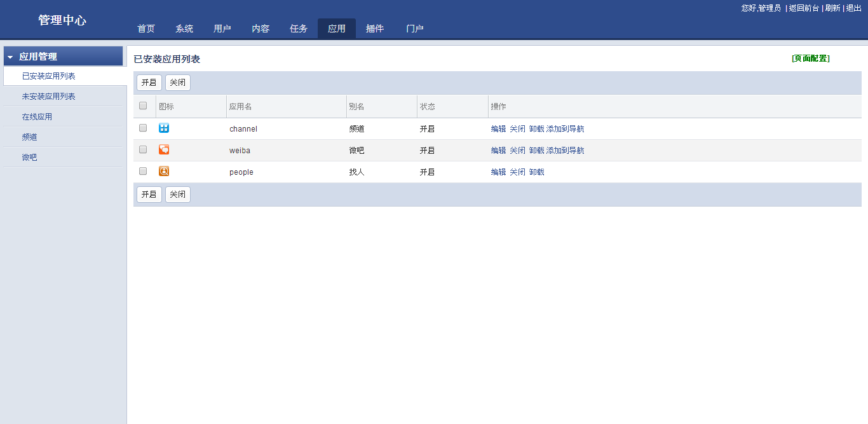The height and width of the screenshot is (424, 868).
Task: Click the weiba app icon
Action: coord(164,150)
